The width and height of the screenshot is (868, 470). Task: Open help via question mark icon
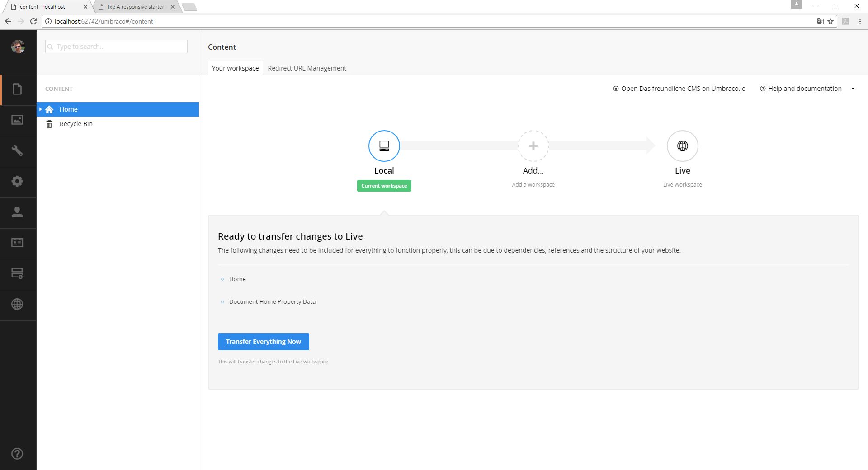tap(17, 454)
